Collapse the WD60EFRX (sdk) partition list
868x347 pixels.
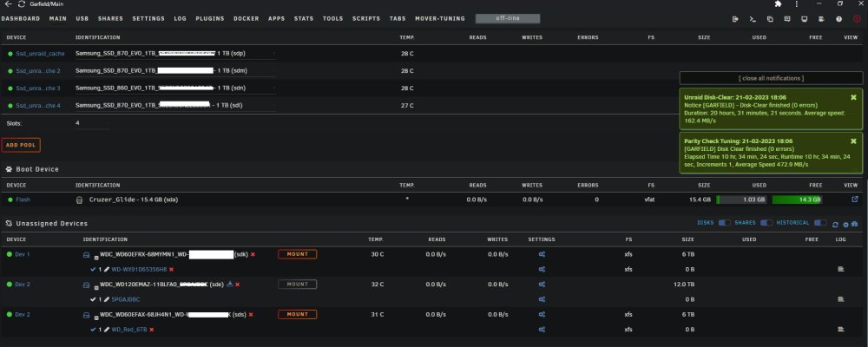[x=96, y=258]
